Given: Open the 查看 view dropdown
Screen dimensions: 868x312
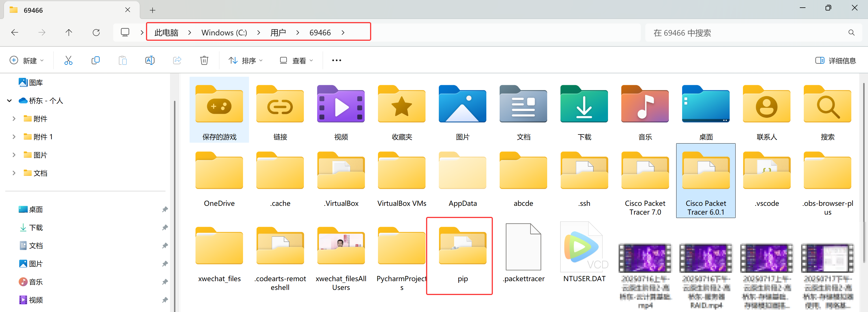Looking at the screenshot, I should coord(296,60).
